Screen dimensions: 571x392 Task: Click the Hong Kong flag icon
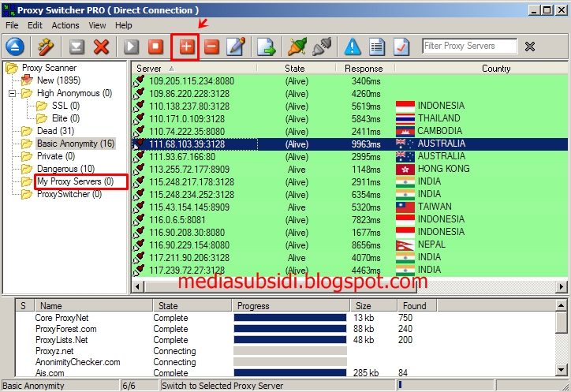tap(405, 169)
